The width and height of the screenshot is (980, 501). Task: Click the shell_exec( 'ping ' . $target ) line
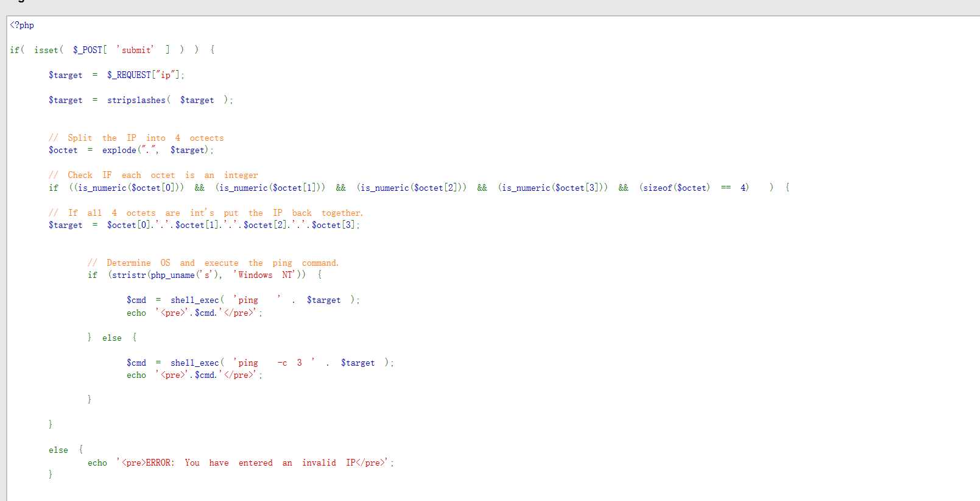243,300
